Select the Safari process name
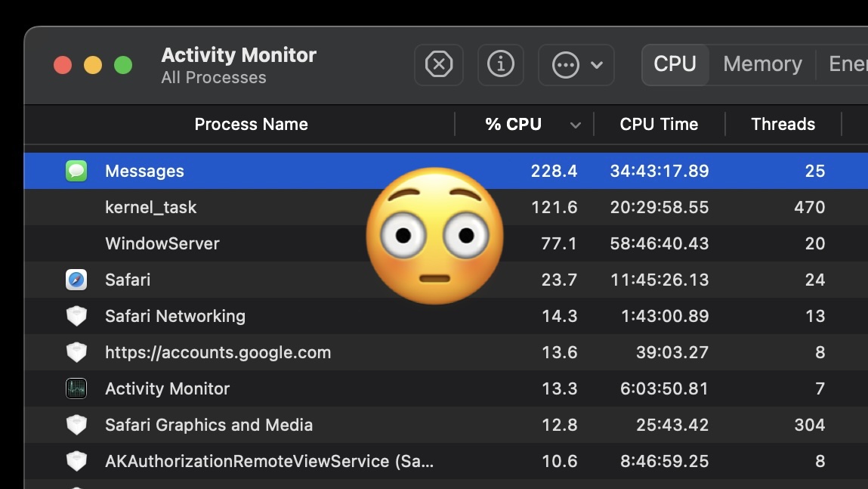 [x=128, y=280]
